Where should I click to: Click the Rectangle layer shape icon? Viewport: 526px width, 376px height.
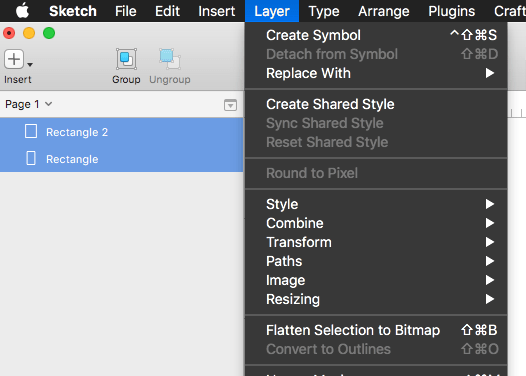[31, 158]
